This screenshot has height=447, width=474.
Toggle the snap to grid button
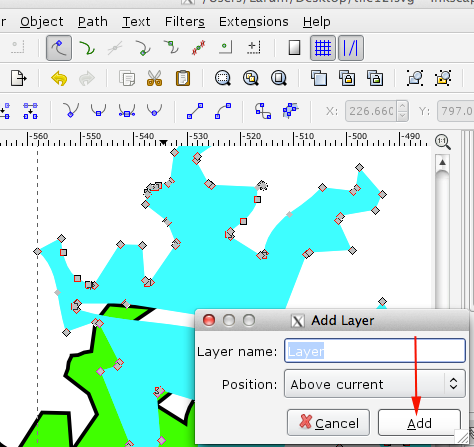pos(323,48)
